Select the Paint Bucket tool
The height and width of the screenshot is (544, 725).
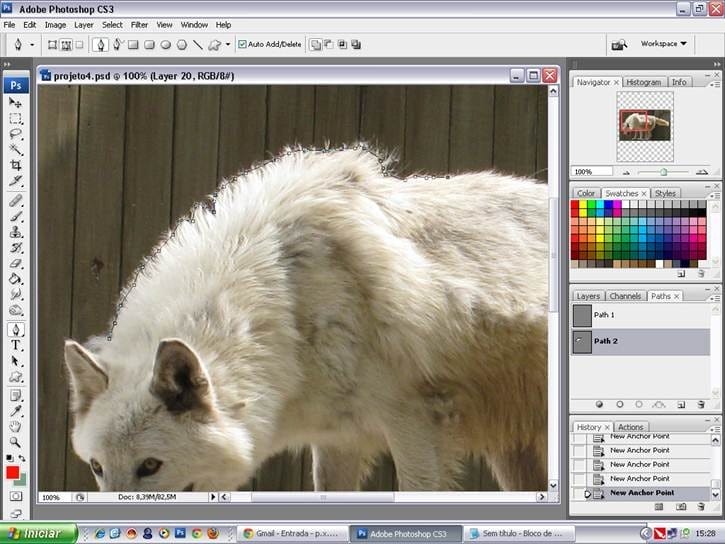click(16, 279)
